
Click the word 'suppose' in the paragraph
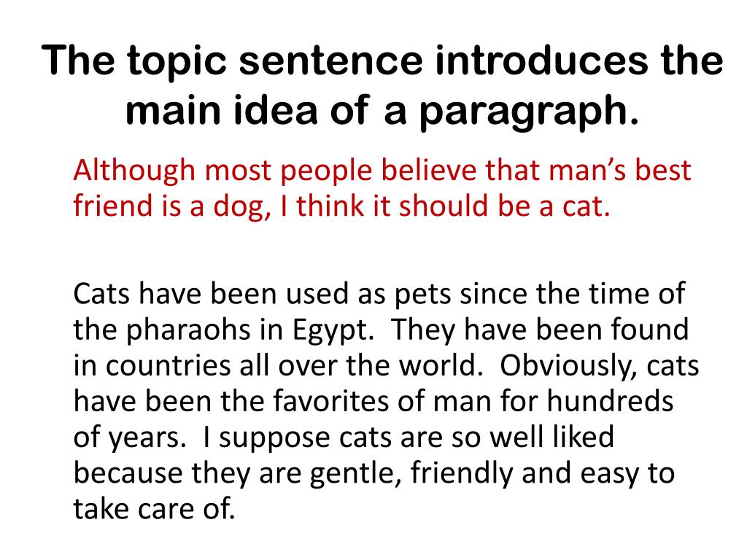point(274,439)
